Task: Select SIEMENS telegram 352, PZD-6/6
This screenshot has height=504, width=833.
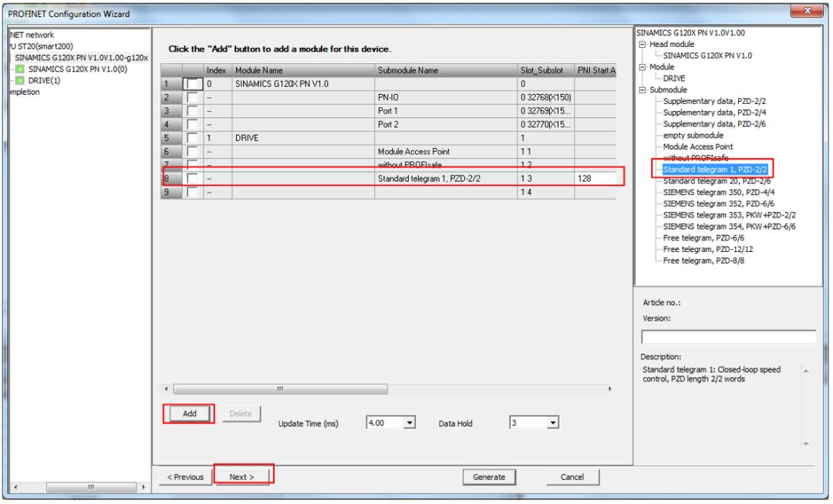Action: coord(719,203)
